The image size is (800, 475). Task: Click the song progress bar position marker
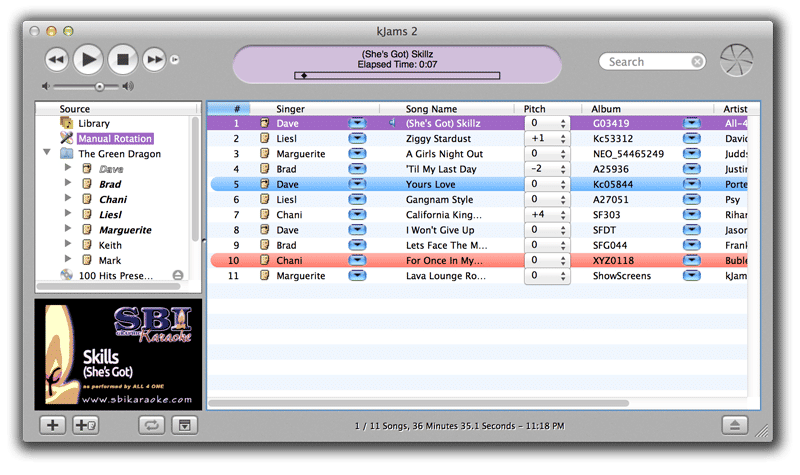(x=304, y=76)
